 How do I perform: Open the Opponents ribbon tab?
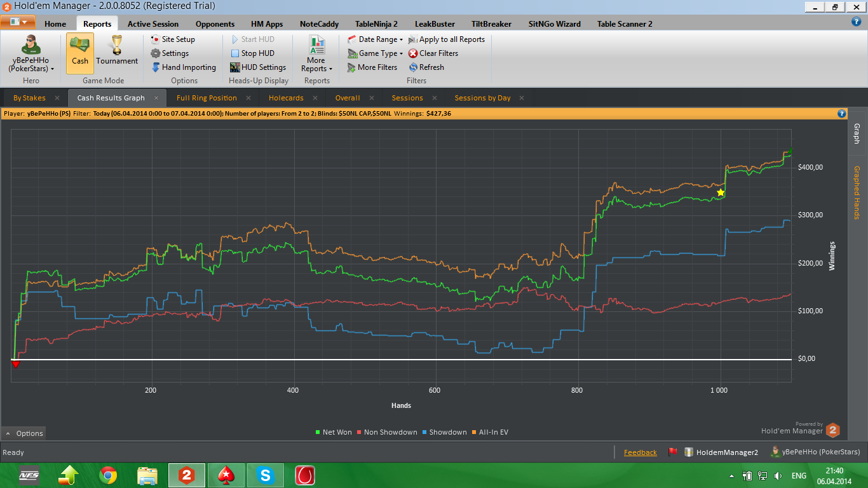pos(215,24)
